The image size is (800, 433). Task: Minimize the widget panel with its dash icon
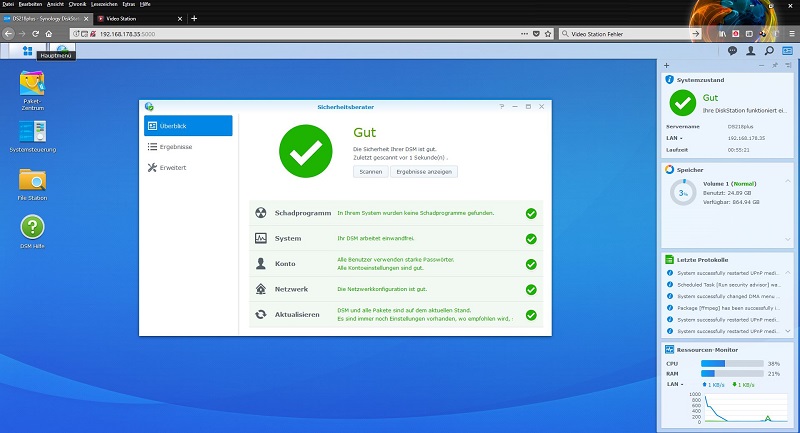(761, 65)
